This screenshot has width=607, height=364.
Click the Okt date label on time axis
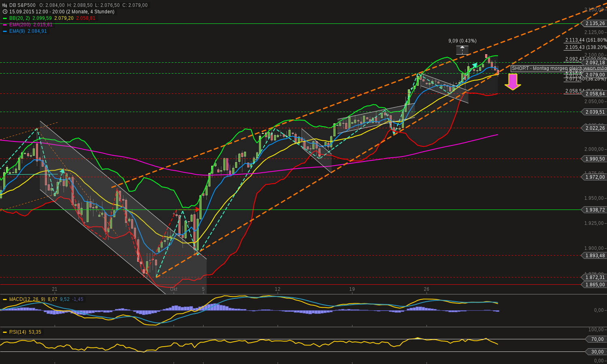[174, 289]
